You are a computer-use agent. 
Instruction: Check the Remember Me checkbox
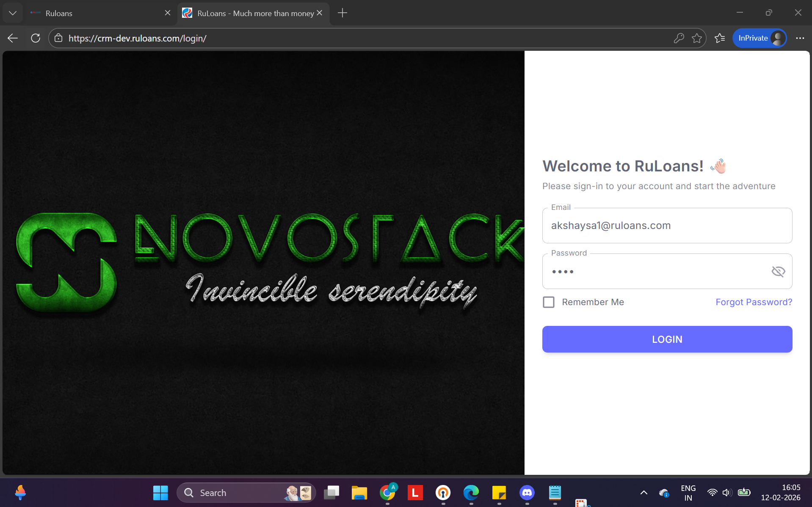549,302
